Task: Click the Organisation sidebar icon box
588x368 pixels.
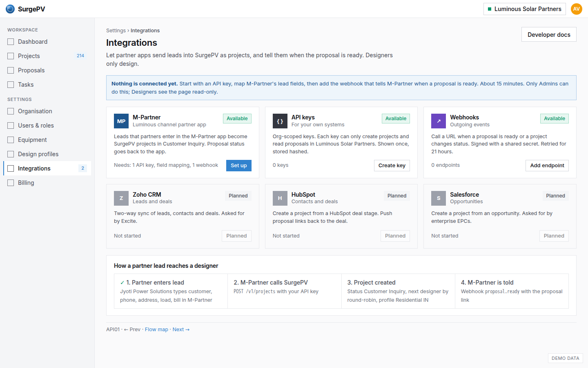Action: pos(11,111)
